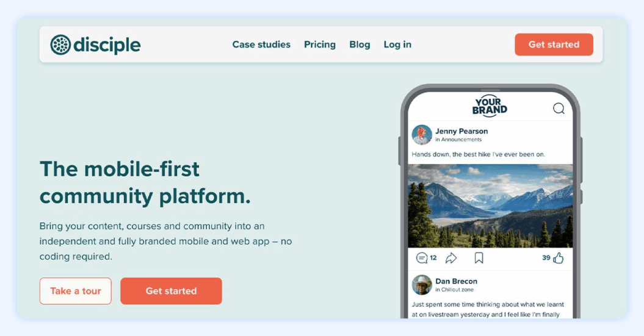This screenshot has width=644, height=336.
Task: Open the mountain landscape photo
Action: [490, 206]
